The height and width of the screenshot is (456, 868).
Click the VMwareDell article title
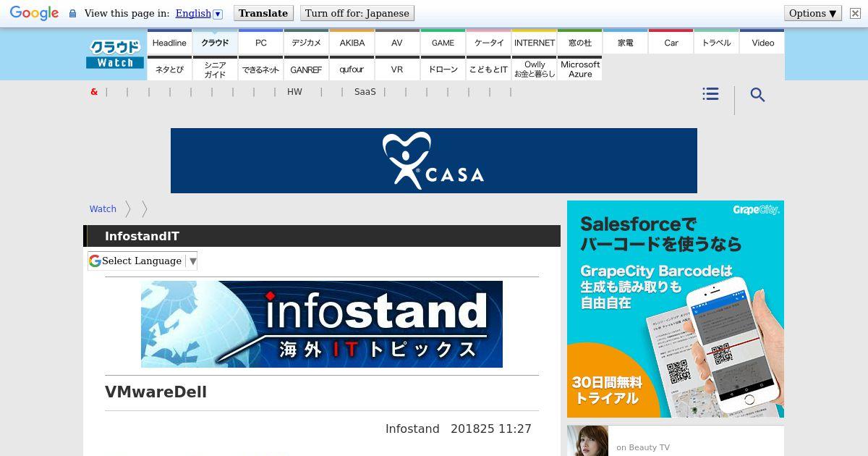pyautogui.click(x=156, y=392)
